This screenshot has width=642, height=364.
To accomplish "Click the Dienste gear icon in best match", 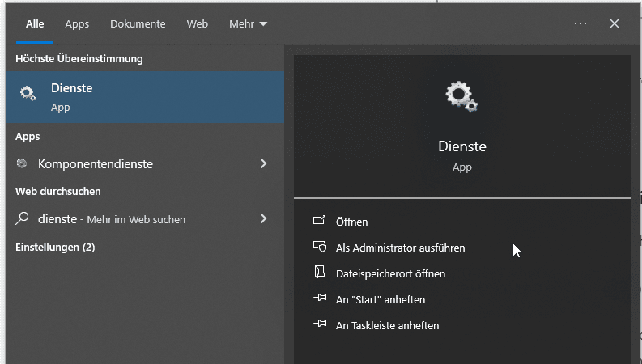I will (x=28, y=94).
